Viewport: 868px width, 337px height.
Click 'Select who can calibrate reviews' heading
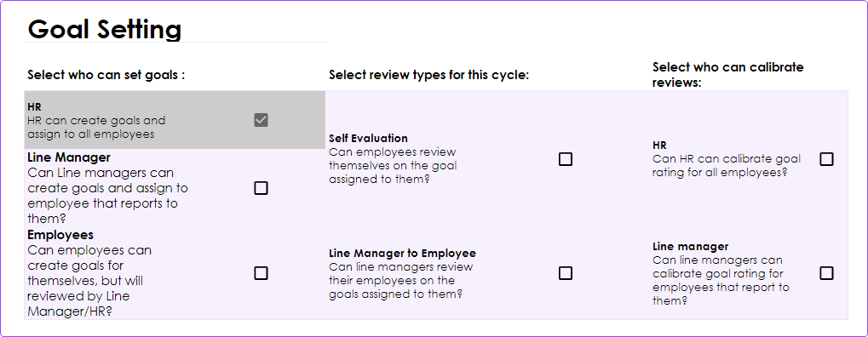point(728,75)
